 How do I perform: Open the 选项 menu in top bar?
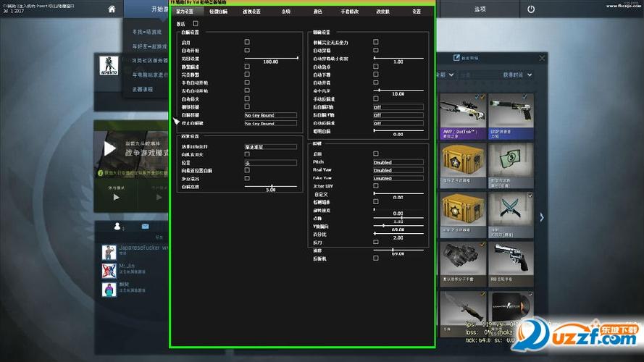(x=480, y=9)
